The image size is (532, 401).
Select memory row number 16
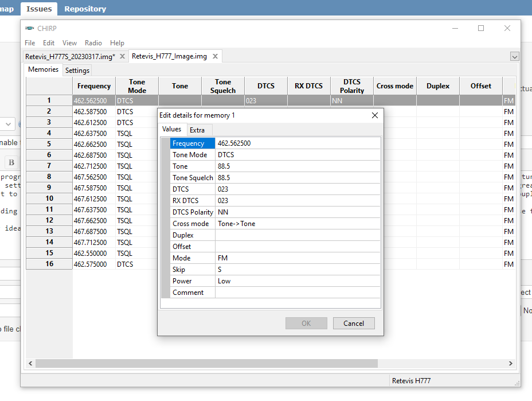pyautogui.click(x=49, y=264)
